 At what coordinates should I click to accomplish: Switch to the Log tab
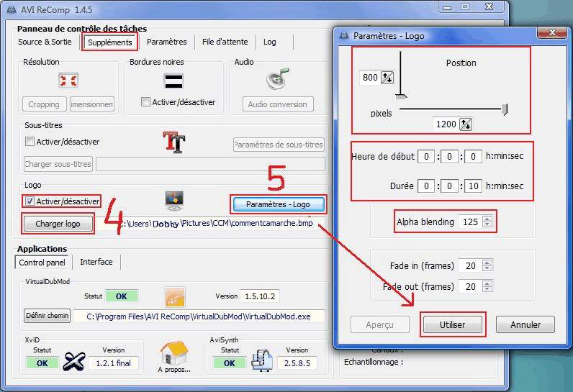270,42
